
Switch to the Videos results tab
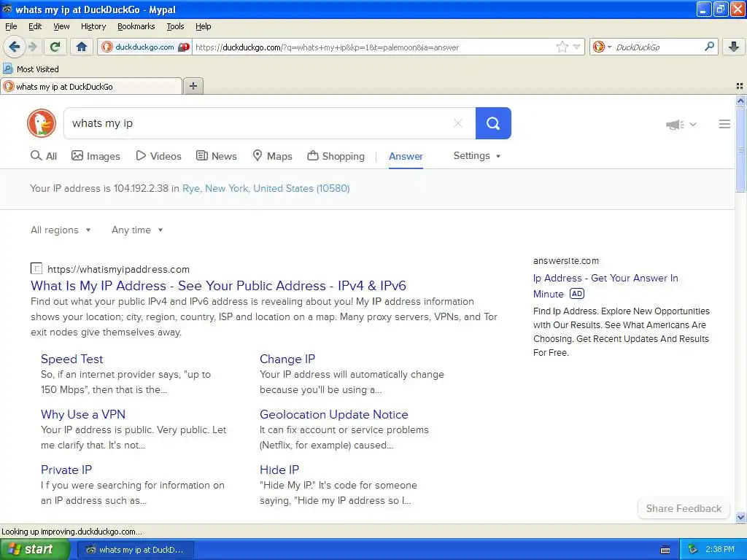158,156
